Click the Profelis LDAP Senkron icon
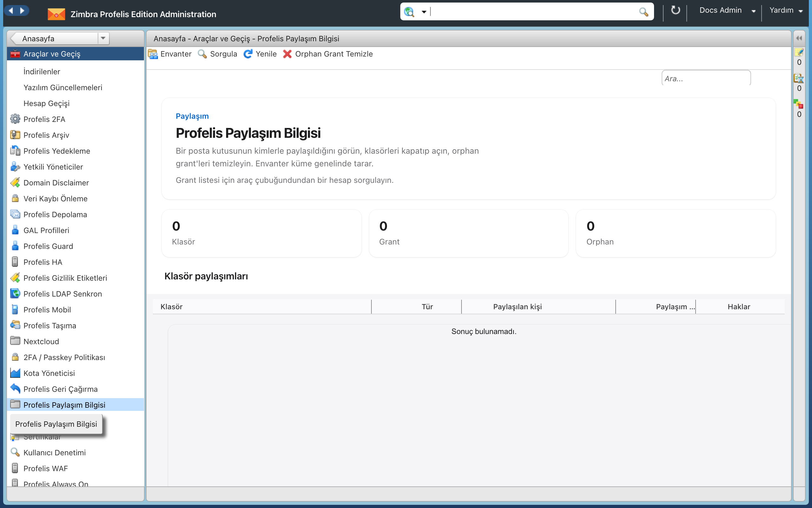This screenshot has height=508, width=812. pos(15,294)
